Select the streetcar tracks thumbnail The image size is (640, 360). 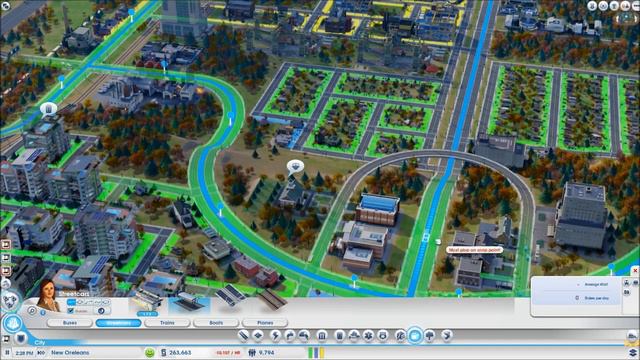click(231, 296)
